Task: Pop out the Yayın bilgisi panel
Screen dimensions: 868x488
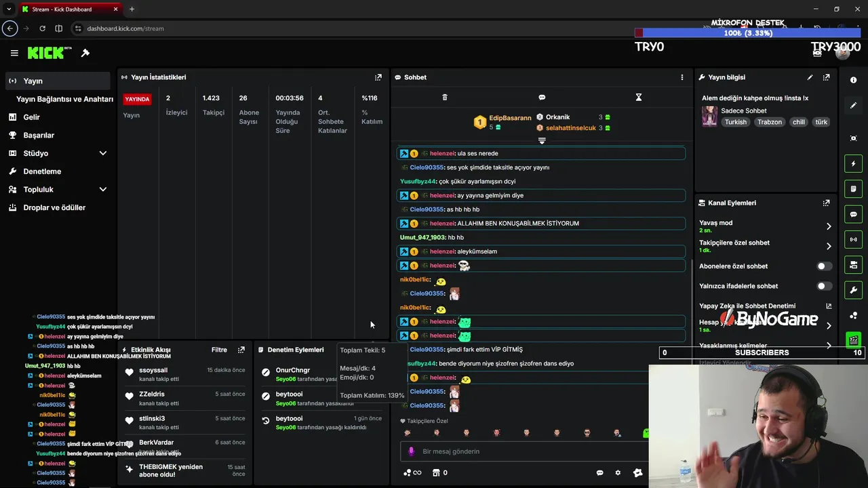Action: pyautogui.click(x=826, y=77)
